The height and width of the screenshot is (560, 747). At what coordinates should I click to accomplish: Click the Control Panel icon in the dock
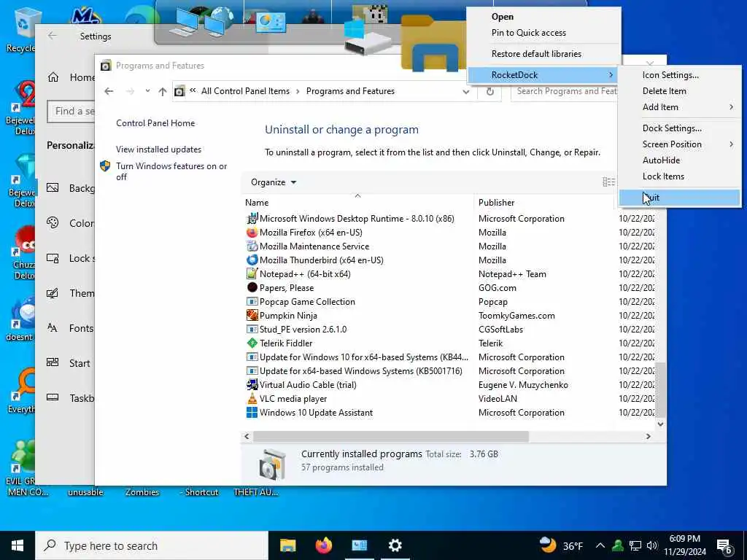[x=271, y=23]
